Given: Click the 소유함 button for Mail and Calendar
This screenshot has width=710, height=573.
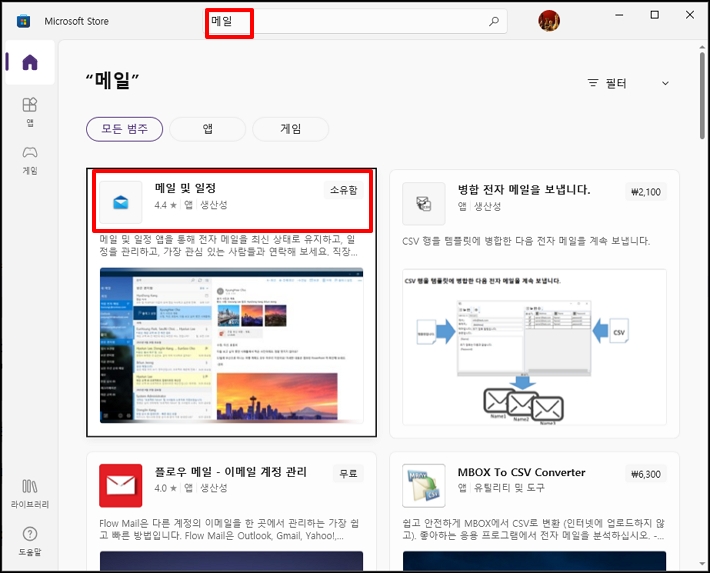Looking at the screenshot, I should [343, 190].
